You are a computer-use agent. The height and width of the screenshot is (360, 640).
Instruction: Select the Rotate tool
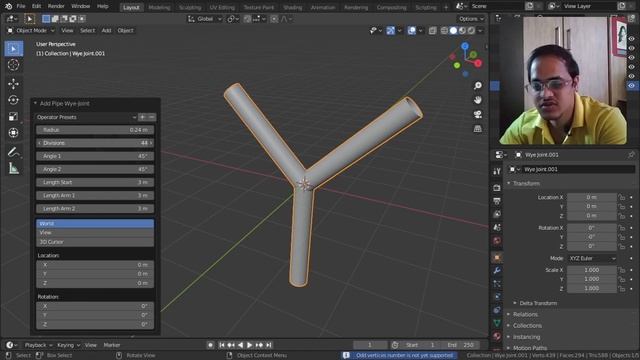tap(13, 100)
